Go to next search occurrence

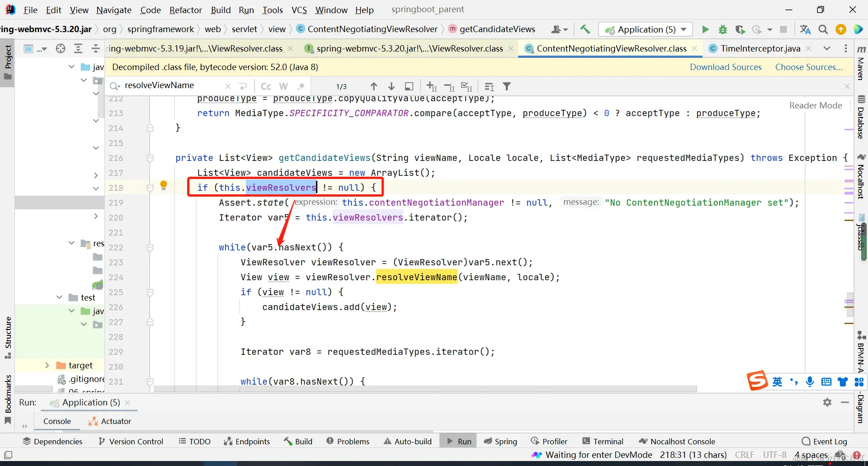click(x=392, y=86)
